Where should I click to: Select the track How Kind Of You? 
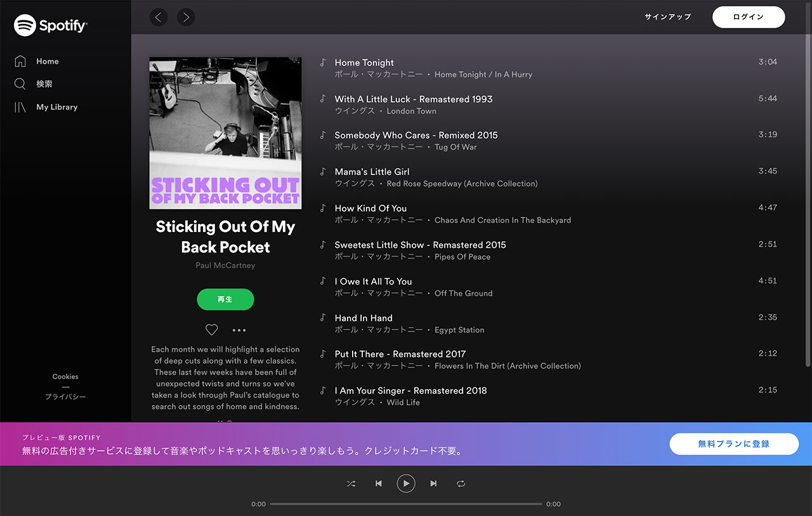[370, 208]
